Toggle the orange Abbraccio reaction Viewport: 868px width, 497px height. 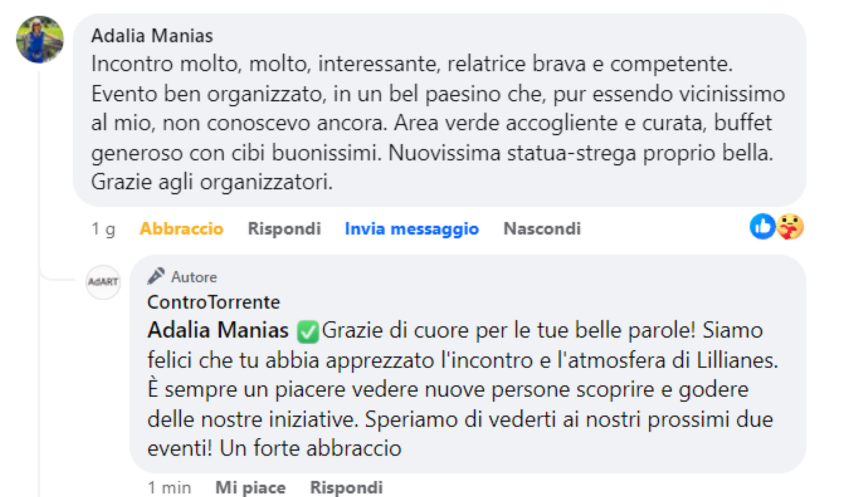coord(181,229)
